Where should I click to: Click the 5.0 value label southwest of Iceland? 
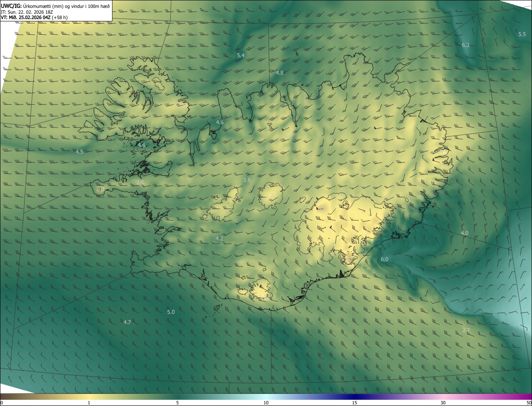pyautogui.click(x=171, y=312)
